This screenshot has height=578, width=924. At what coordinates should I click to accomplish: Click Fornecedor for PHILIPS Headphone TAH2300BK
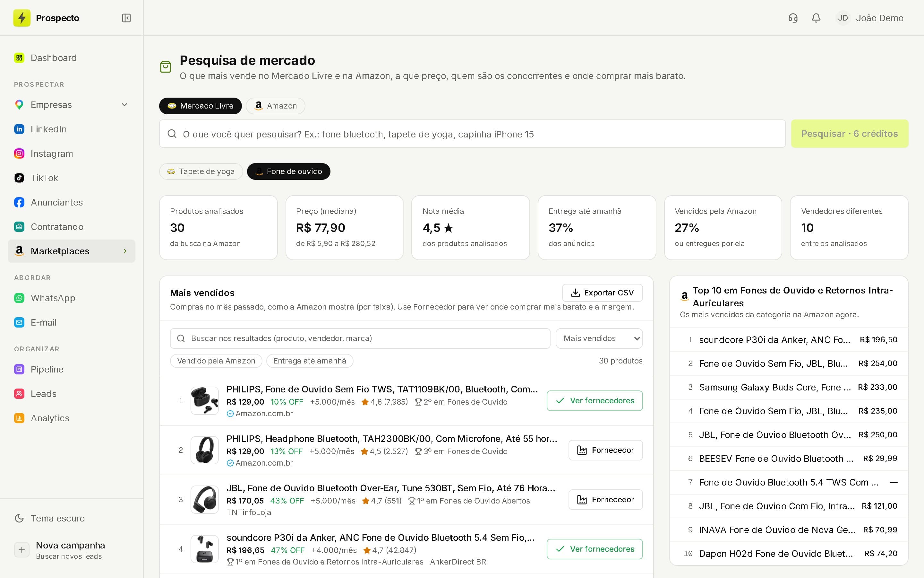click(605, 450)
